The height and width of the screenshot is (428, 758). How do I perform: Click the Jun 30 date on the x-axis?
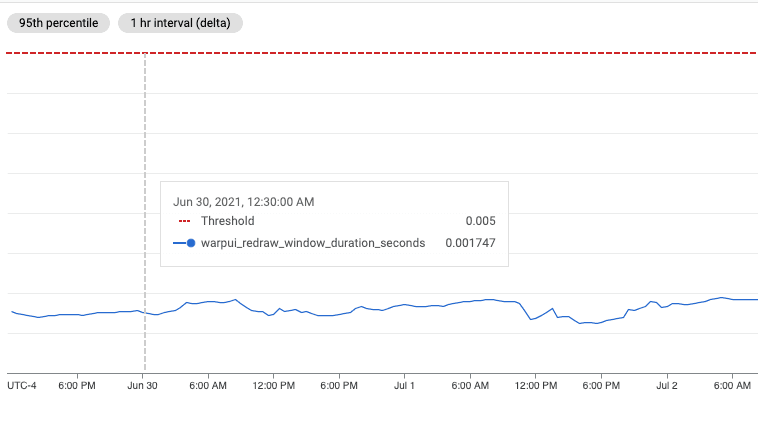144,384
